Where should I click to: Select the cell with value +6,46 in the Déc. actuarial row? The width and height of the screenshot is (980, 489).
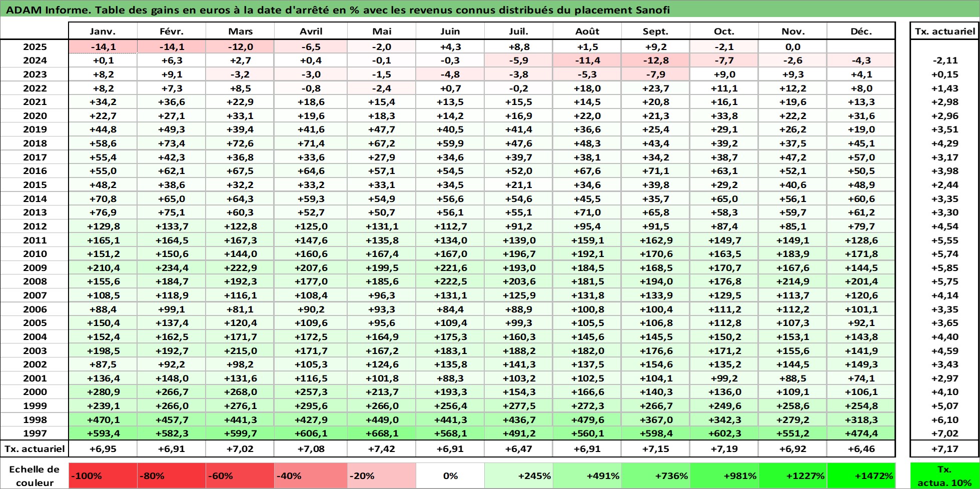pos(861,448)
